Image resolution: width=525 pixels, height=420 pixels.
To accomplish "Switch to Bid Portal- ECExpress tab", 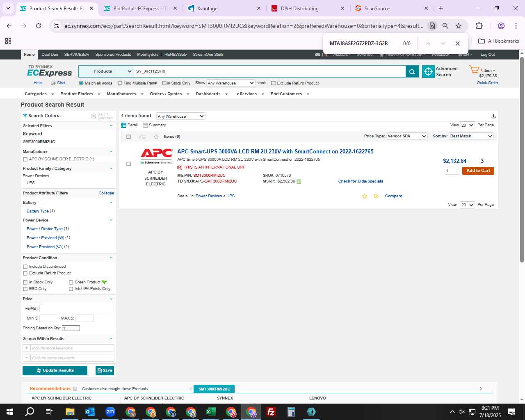I will [x=140, y=8].
